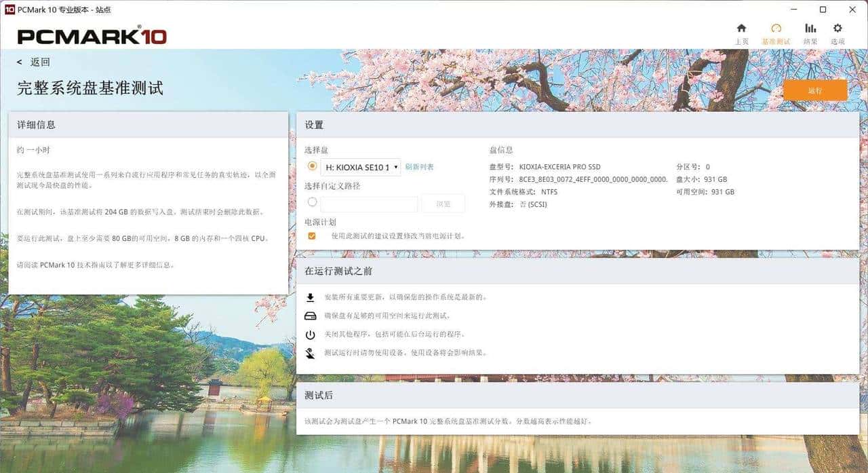Click the orange 运行 button
This screenshot has height=473, width=868.
(815, 90)
